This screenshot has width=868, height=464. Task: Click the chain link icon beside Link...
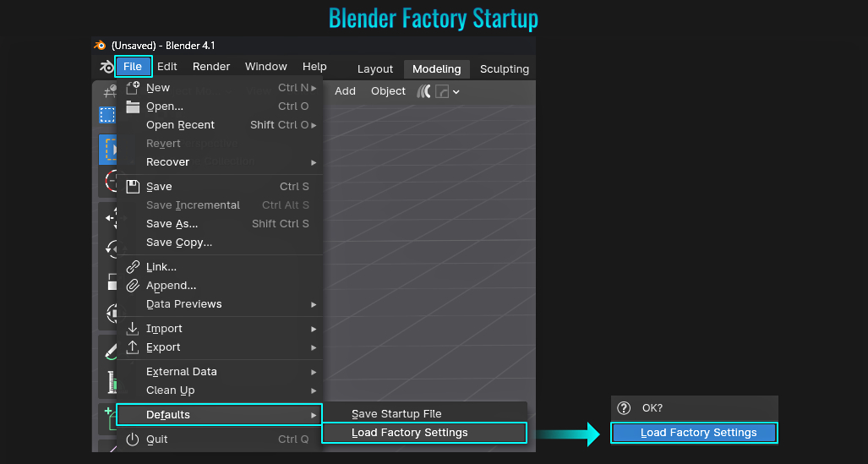[133, 267]
